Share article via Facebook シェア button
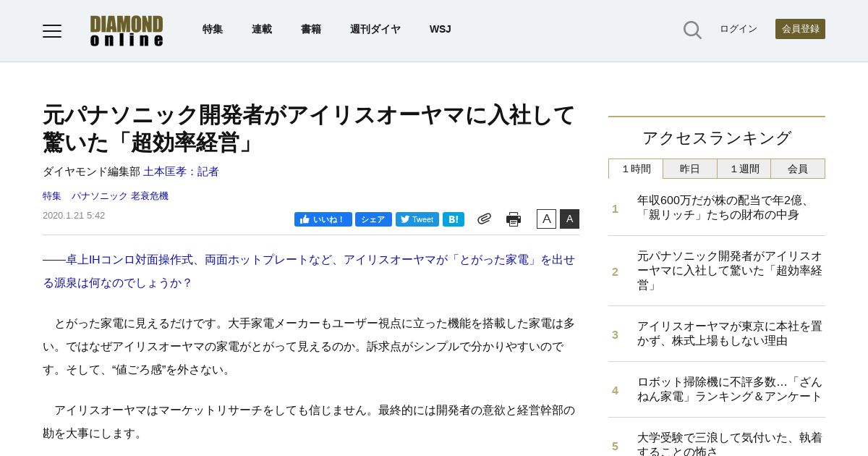Screen dimensions: 868x456 [373, 219]
